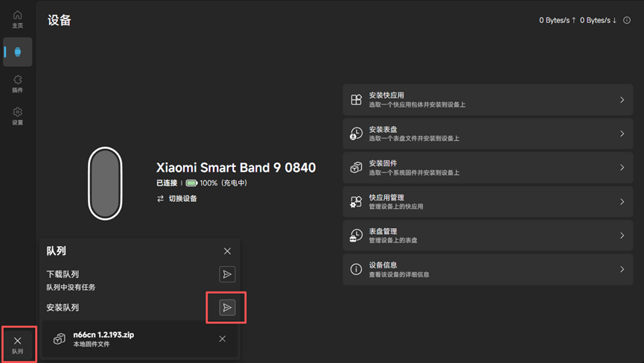Select the device sidebar icon
Screen dimensions: 644x363
(17, 52)
